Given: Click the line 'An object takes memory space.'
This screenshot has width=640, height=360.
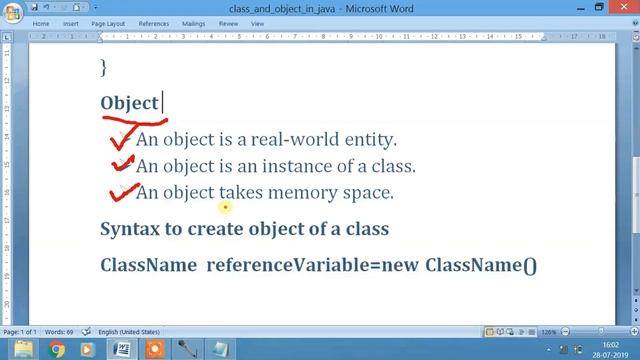Looking at the screenshot, I should (265, 193).
